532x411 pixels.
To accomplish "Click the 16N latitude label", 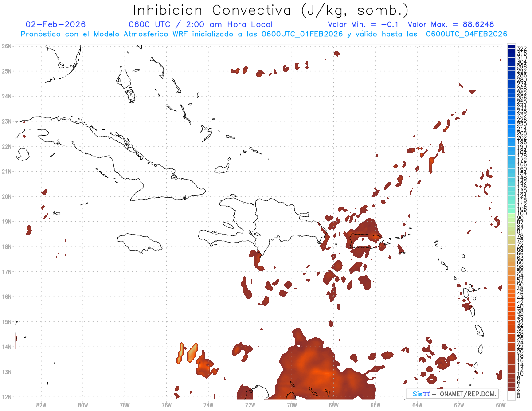I will coord(6,297).
